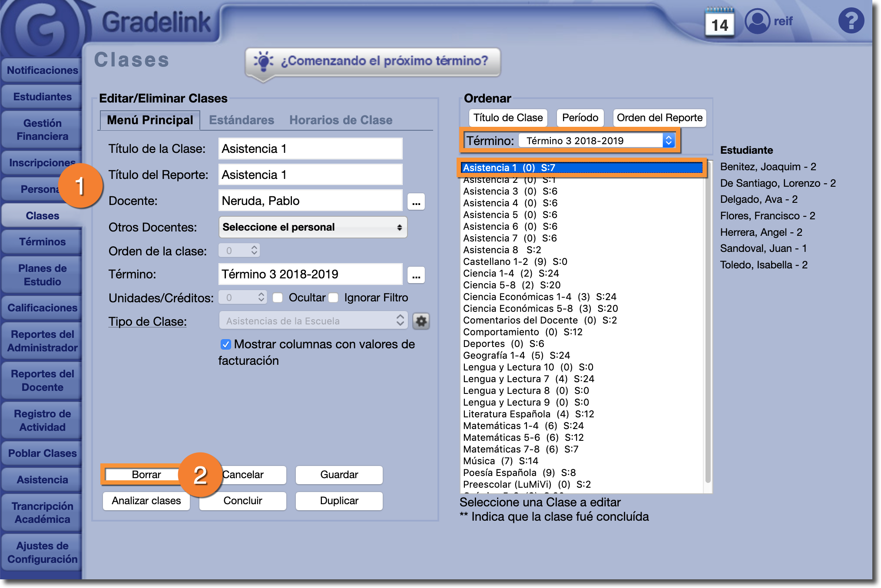881x588 pixels.
Task: Expand the Término dropdown under Ordenar
Action: point(597,141)
